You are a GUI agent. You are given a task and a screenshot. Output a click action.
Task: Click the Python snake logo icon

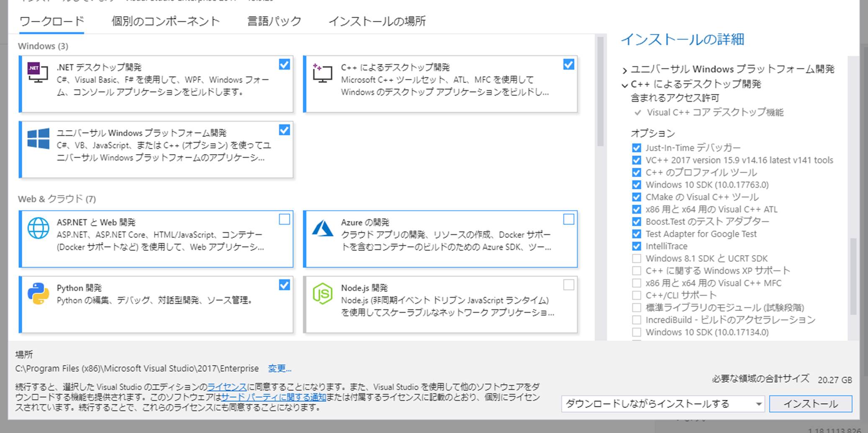pyautogui.click(x=38, y=294)
